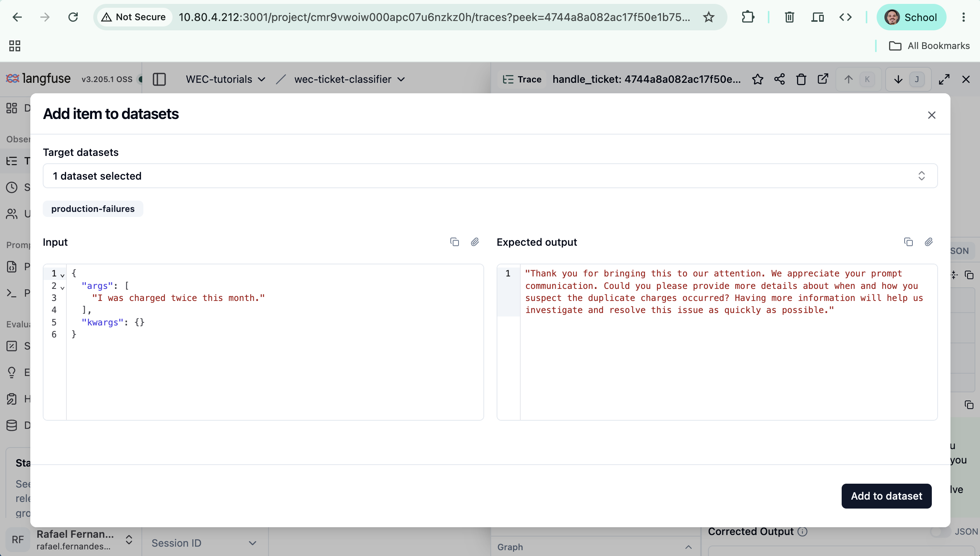980x556 pixels.
Task: Share the handle_ticket trace
Action: click(x=779, y=79)
